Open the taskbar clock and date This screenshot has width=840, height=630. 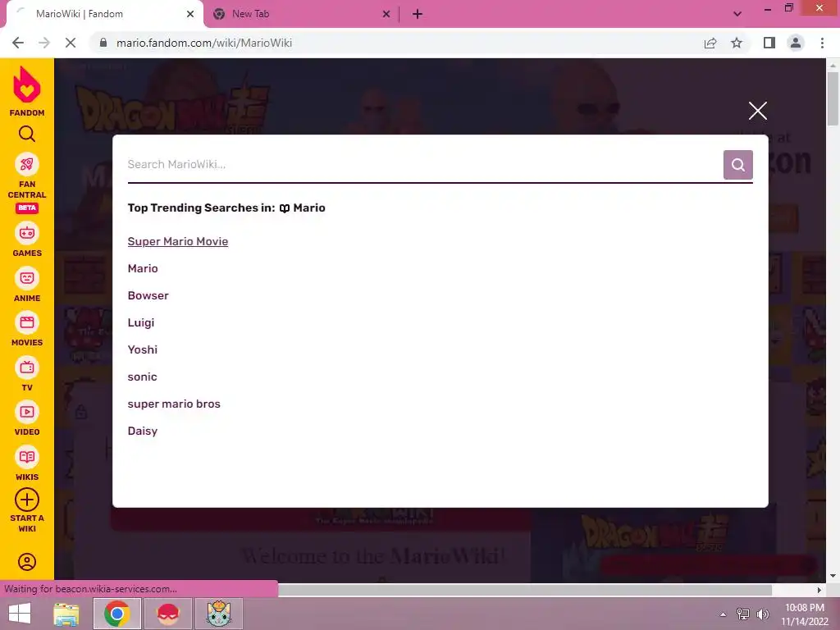point(805,614)
